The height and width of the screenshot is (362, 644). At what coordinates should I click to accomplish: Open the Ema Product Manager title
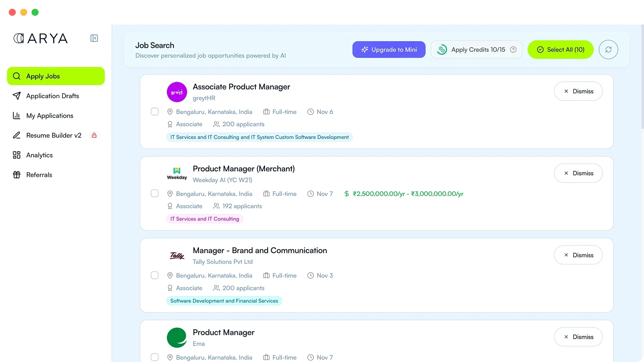(x=223, y=332)
